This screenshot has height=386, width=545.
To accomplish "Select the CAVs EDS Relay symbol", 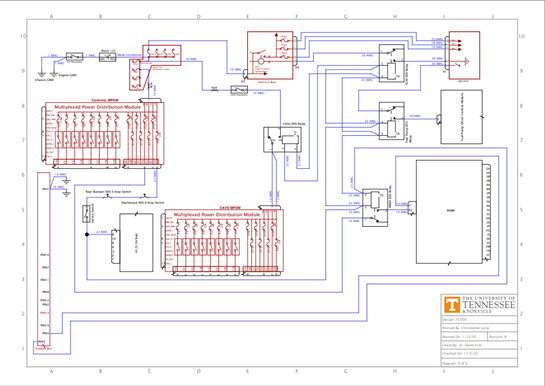I will pos(282,139).
